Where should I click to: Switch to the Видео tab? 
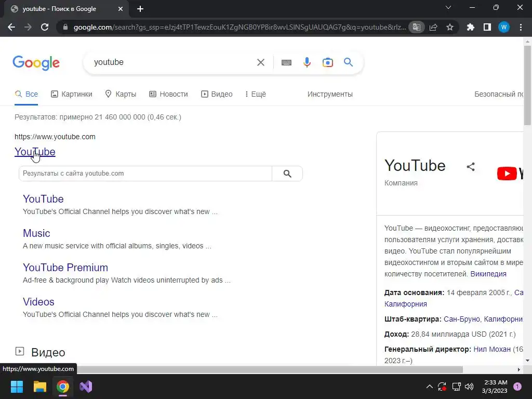pyautogui.click(x=217, y=94)
